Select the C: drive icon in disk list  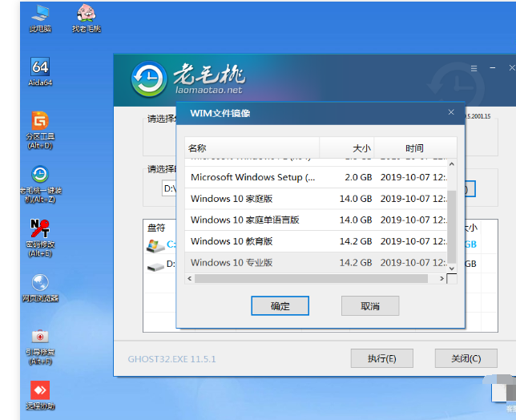(155, 245)
